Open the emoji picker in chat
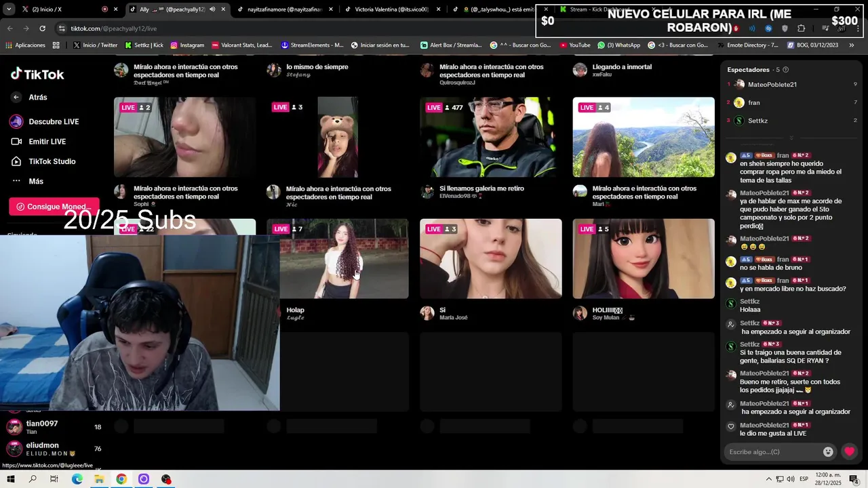The image size is (868, 488). pyautogui.click(x=828, y=452)
